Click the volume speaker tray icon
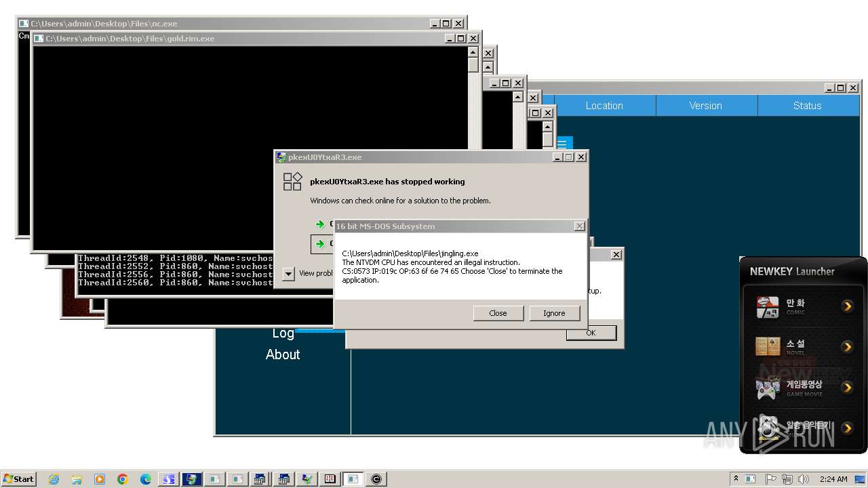 [x=804, y=479]
